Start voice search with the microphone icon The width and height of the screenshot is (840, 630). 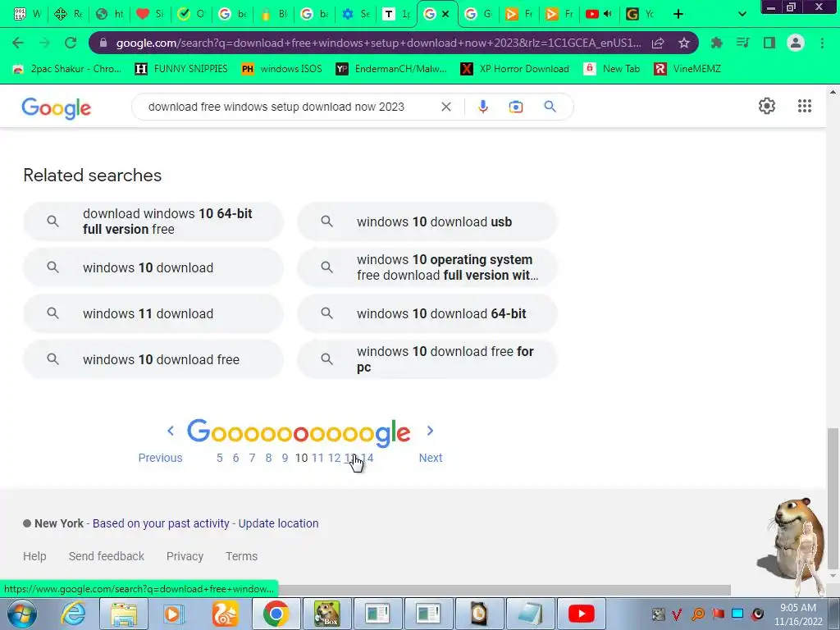[x=482, y=107]
